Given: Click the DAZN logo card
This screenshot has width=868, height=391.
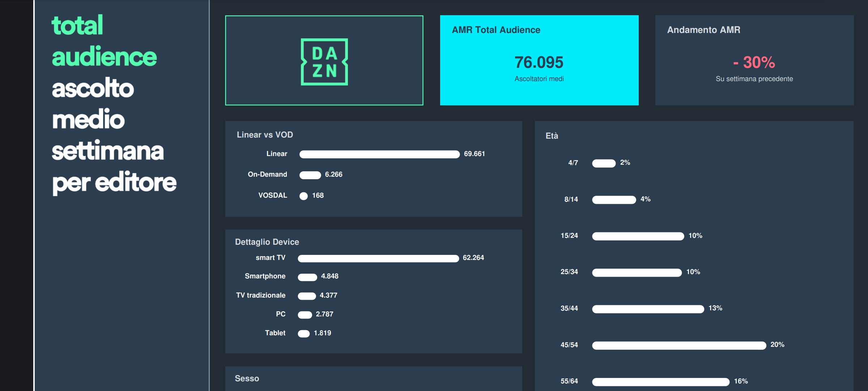Looking at the screenshot, I should pos(324,60).
